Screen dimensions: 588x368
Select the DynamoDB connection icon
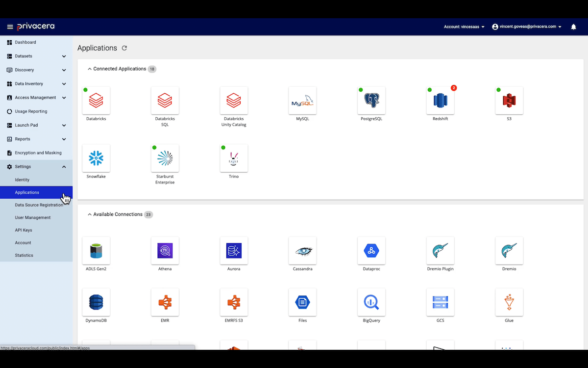tap(96, 302)
